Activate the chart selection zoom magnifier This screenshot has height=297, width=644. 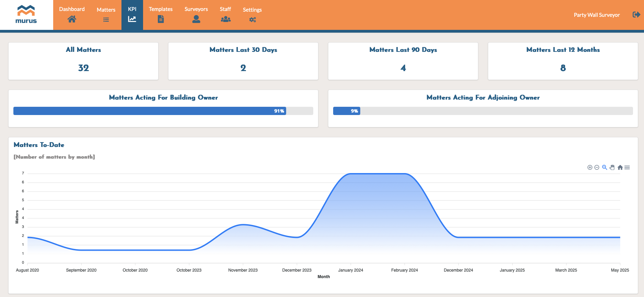coord(605,167)
